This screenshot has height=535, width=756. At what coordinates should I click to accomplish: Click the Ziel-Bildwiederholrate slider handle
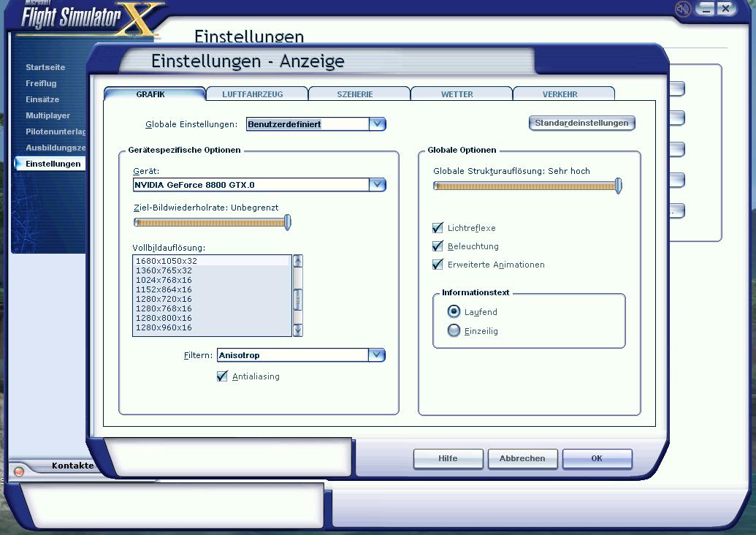click(x=287, y=222)
